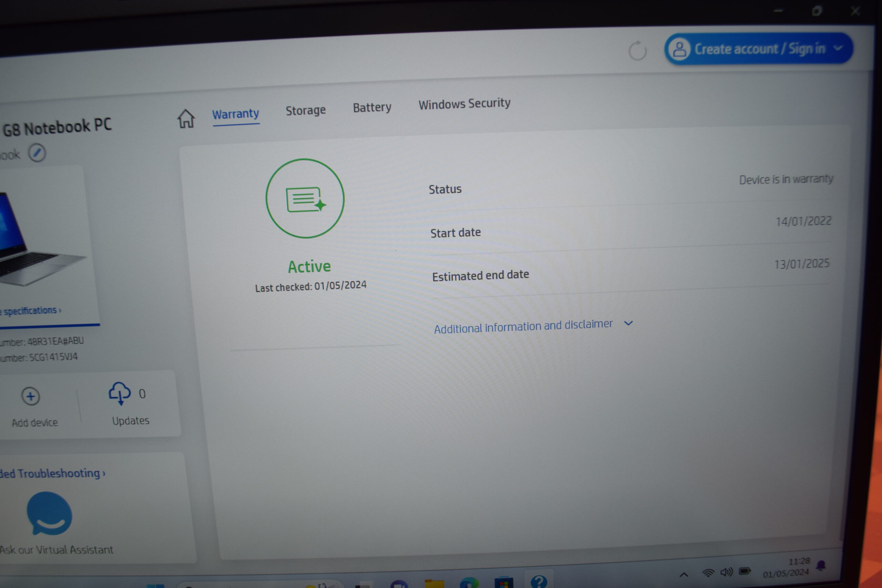Click product number 48R31EA#ABU
Viewport: 882px width, 588px height.
(x=55, y=341)
